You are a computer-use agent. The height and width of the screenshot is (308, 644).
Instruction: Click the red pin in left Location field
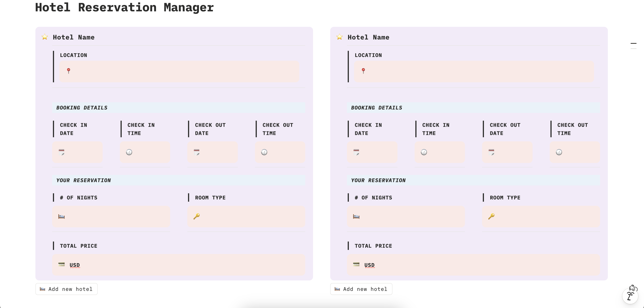pos(69,71)
